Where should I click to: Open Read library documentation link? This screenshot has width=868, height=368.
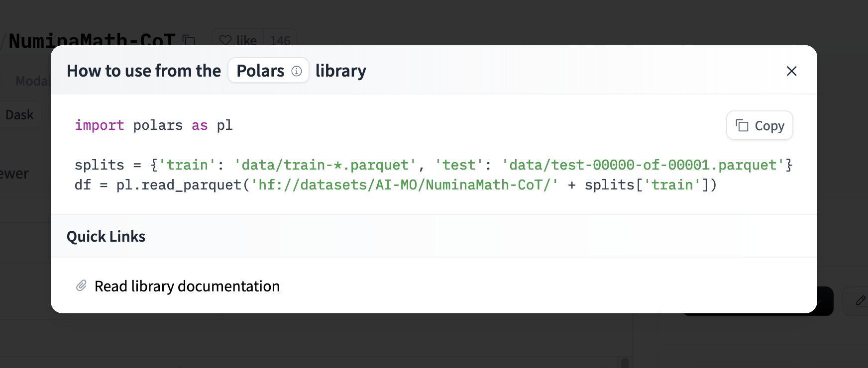187,286
